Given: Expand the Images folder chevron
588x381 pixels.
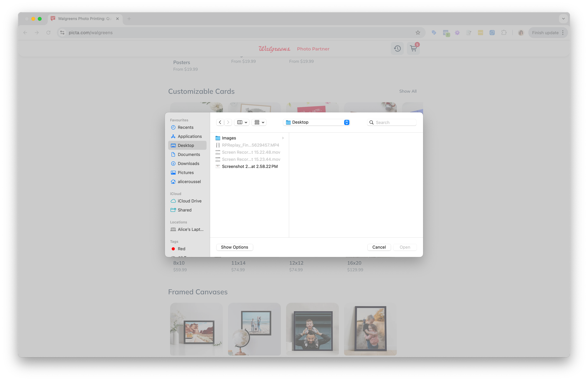Looking at the screenshot, I should (283, 138).
